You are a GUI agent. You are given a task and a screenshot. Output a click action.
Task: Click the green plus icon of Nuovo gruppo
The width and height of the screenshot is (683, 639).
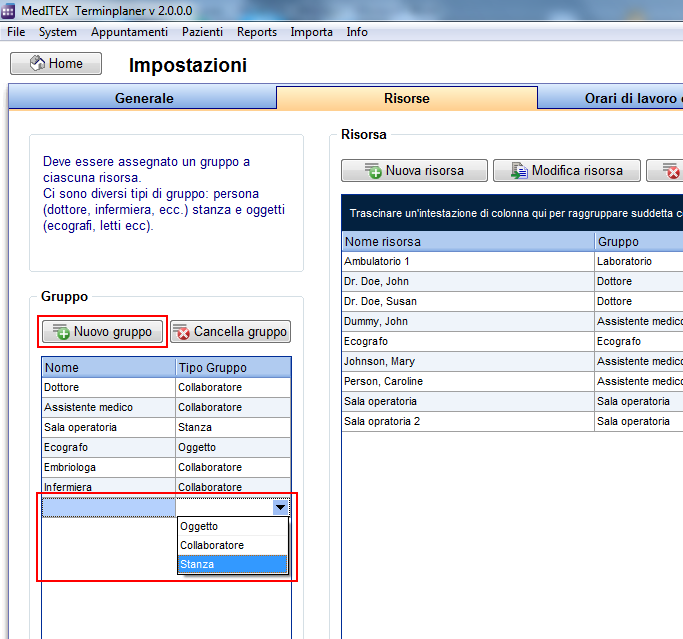(61, 332)
